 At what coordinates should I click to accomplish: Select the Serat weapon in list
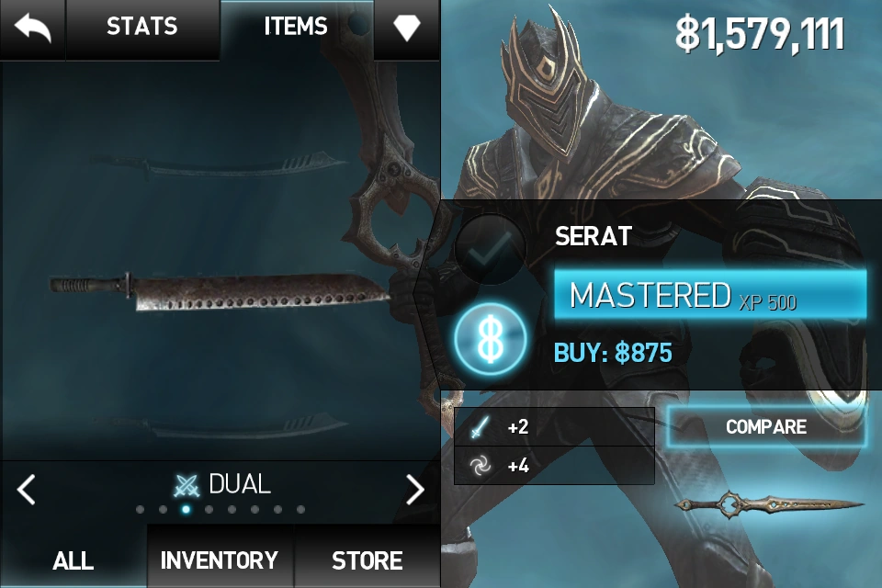point(220,291)
